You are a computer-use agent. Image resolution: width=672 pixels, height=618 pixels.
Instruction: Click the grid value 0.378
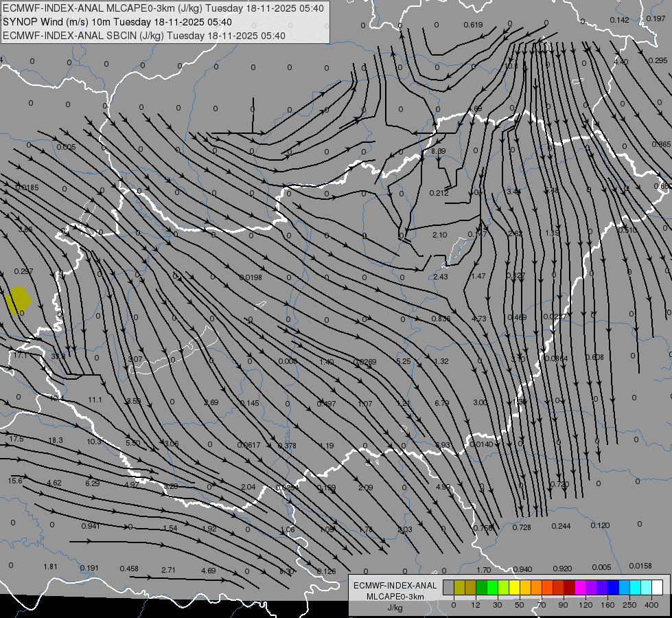click(x=287, y=446)
